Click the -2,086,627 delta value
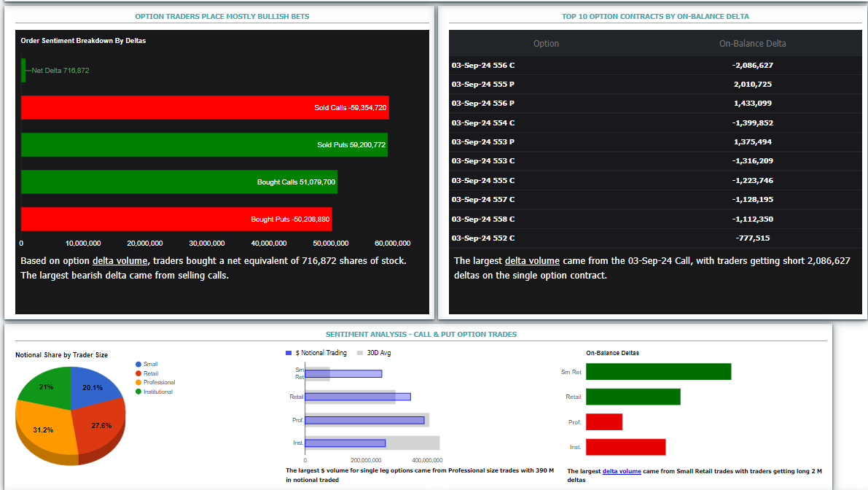 coord(752,66)
